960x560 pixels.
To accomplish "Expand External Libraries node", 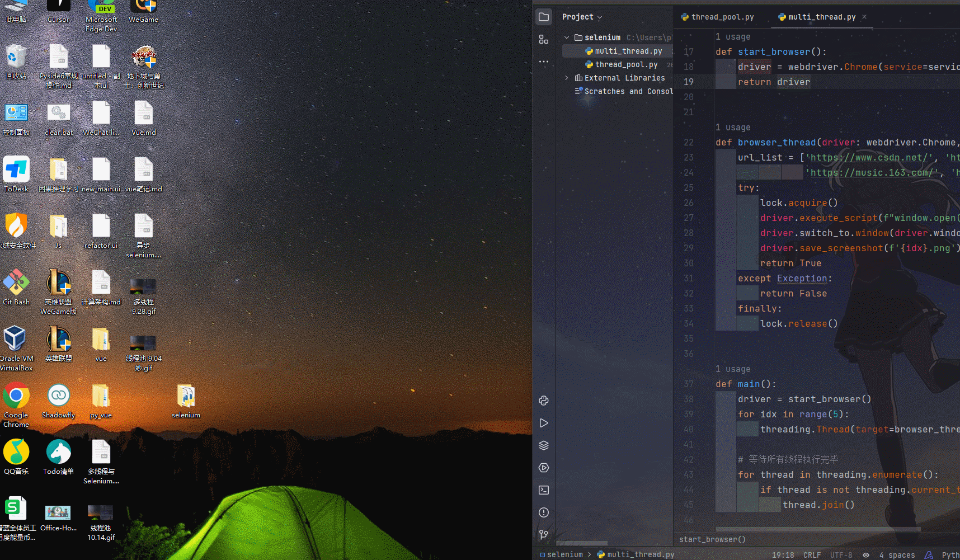I will (567, 78).
